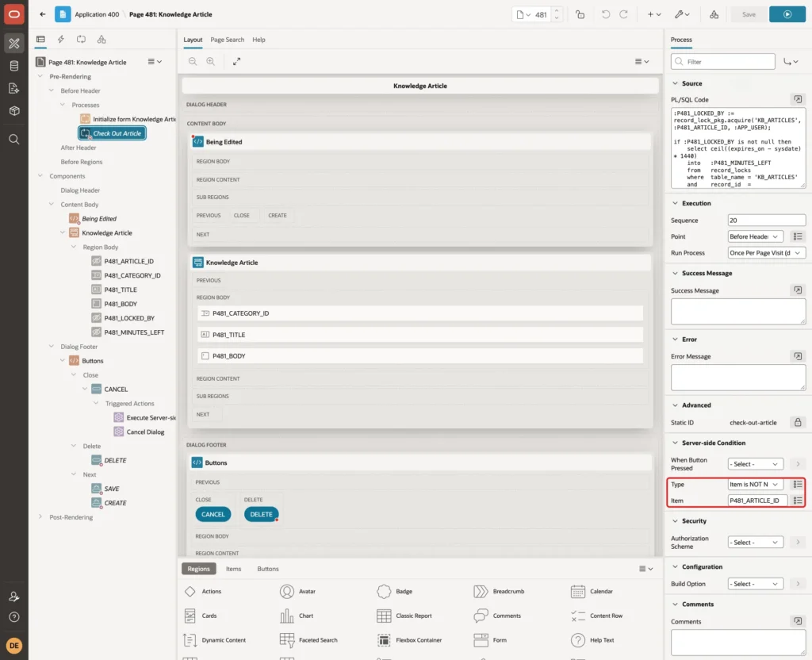Expand the layout to full screen
This screenshot has width=812, height=660.
click(236, 62)
